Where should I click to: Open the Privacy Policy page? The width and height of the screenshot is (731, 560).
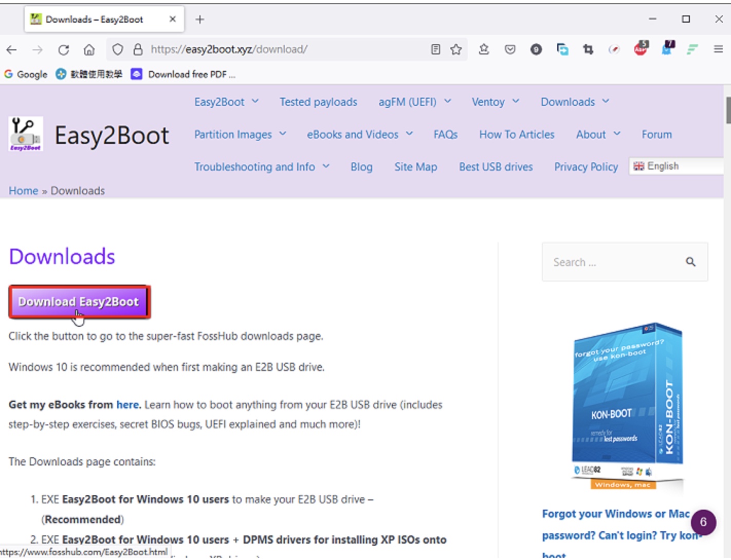586,167
